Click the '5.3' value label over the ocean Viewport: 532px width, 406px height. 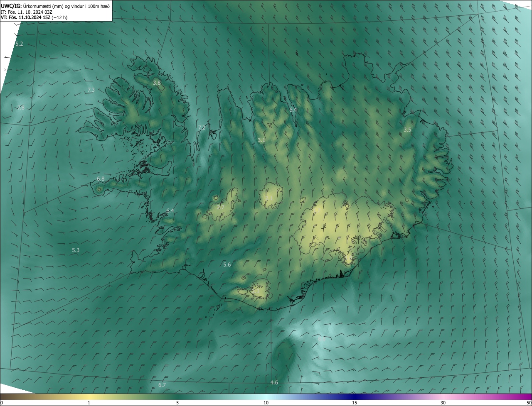76,250
